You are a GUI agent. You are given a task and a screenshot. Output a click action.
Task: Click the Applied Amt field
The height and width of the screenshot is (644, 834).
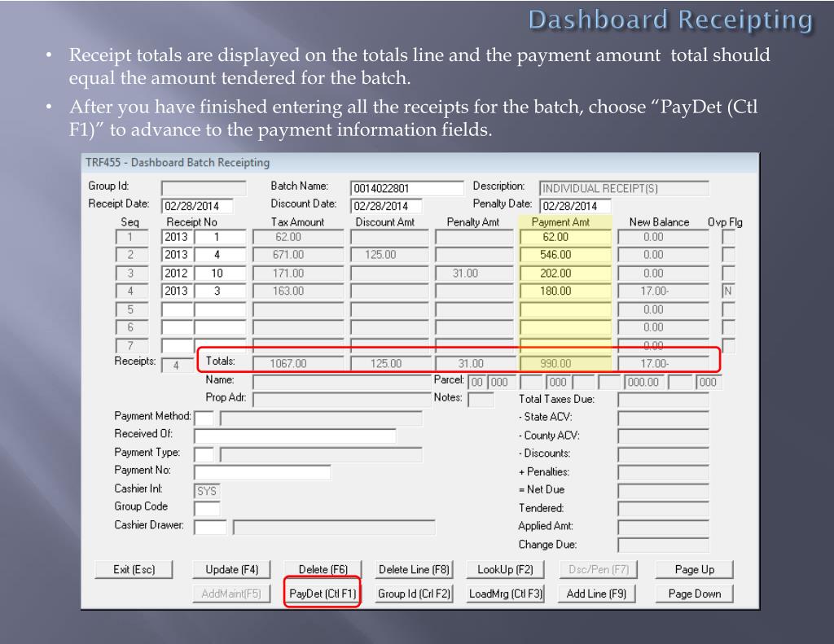tap(663, 528)
